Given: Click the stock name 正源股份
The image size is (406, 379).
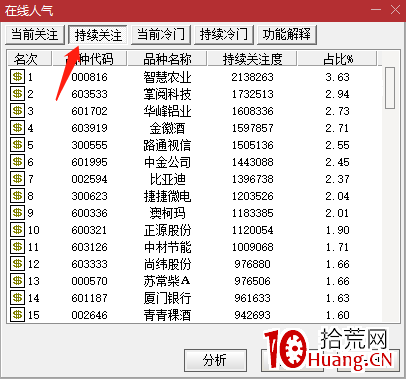Looking at the screenshot, I should pos(167,230).
